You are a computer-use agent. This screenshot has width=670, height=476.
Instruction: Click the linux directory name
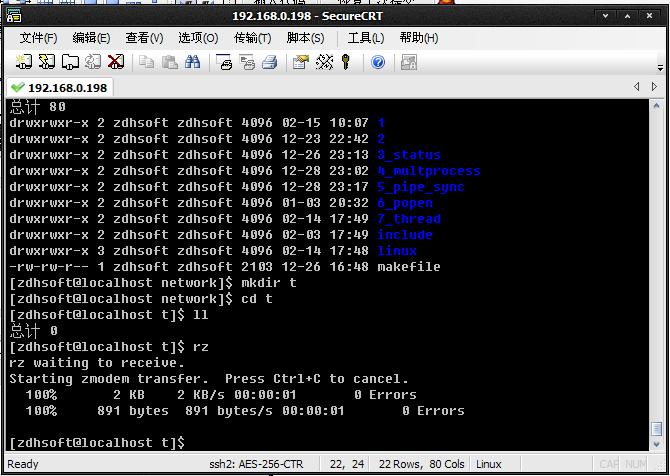coord(397,250)
